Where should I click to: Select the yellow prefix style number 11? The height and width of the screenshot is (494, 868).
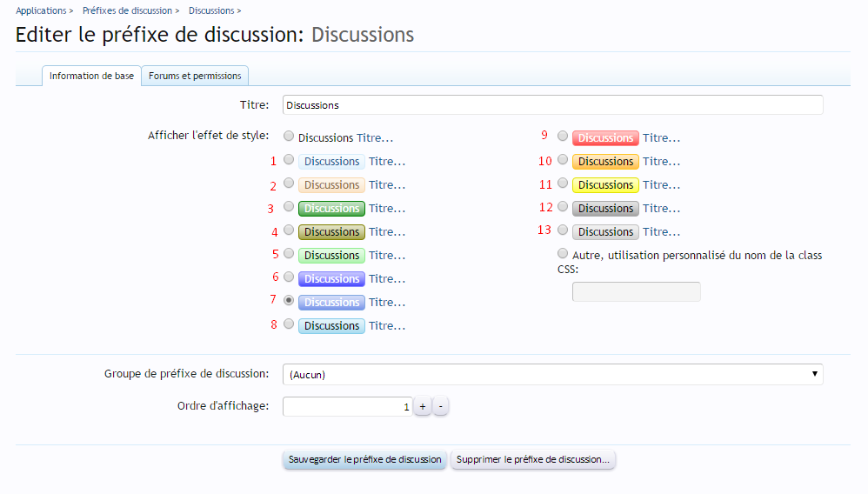(563, 184)
